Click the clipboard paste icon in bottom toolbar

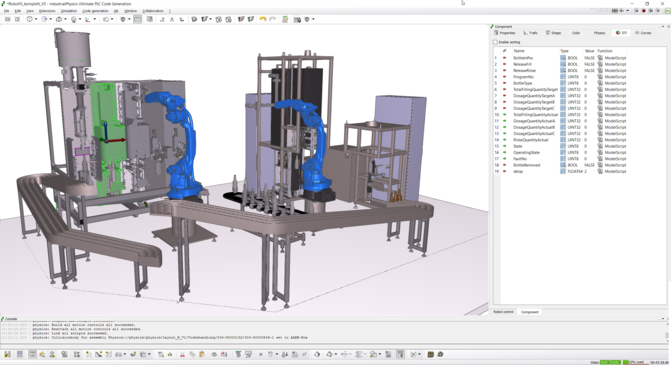202,354
